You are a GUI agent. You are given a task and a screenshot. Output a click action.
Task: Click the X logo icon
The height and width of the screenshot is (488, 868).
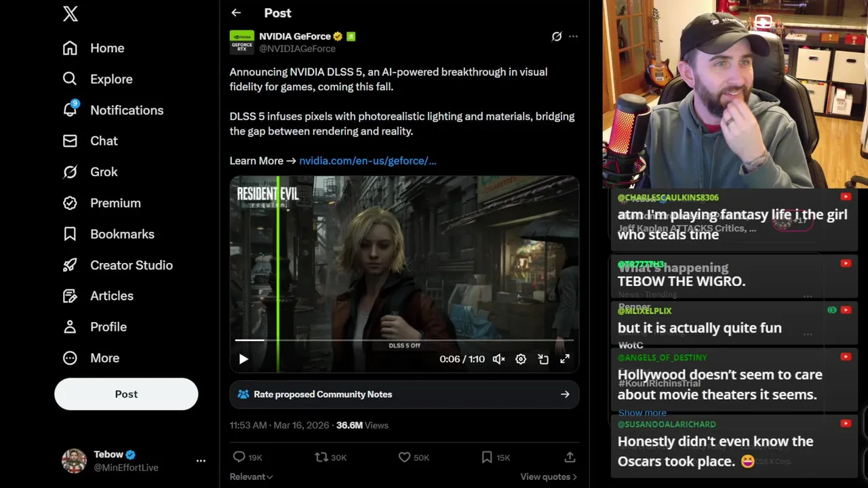71,14
